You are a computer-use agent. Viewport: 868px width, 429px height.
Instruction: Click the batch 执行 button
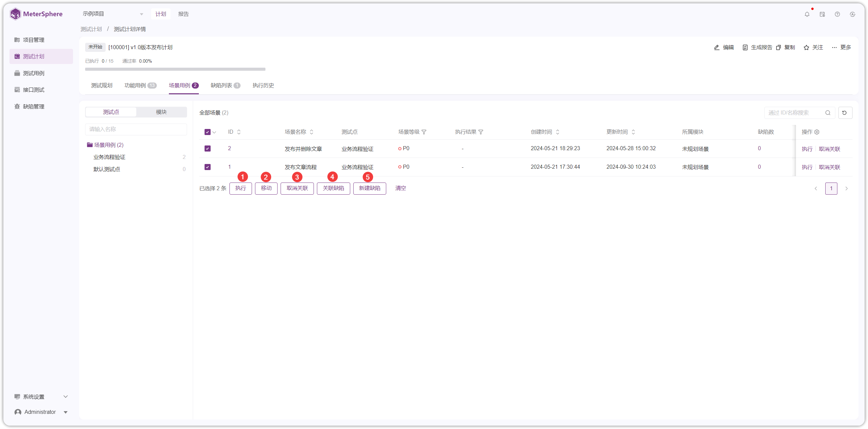click(x=241, y=188)
